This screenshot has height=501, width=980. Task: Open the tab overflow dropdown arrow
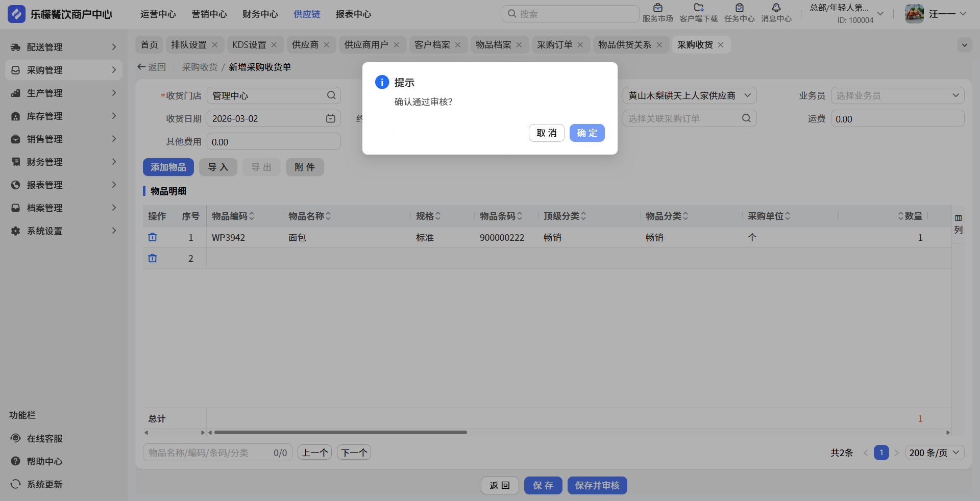tap(964, 45)
